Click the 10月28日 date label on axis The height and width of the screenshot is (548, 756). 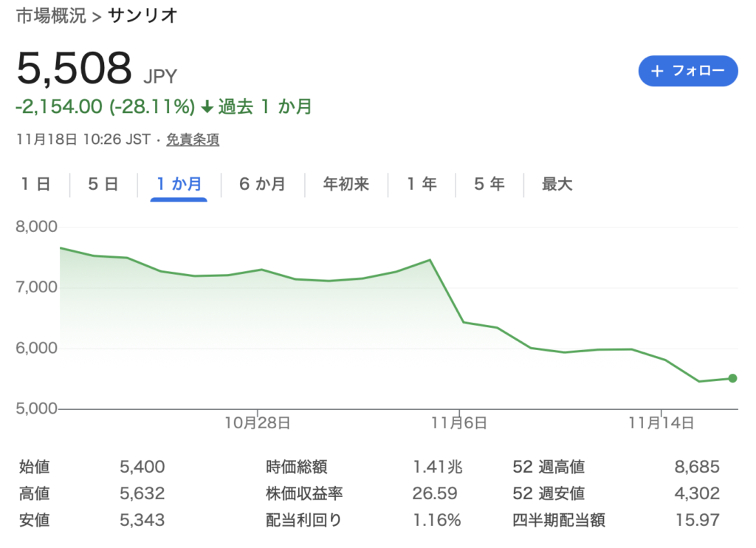[x=258, y=423]
